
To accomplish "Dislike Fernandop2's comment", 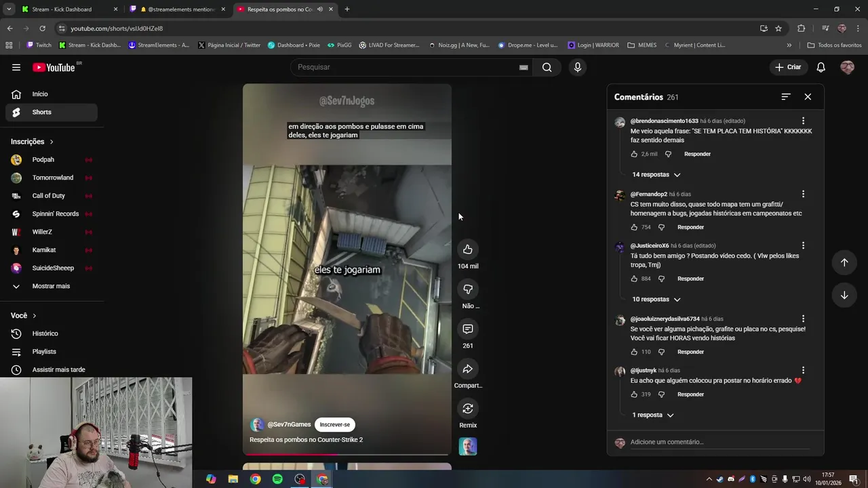I will (661, 227).
